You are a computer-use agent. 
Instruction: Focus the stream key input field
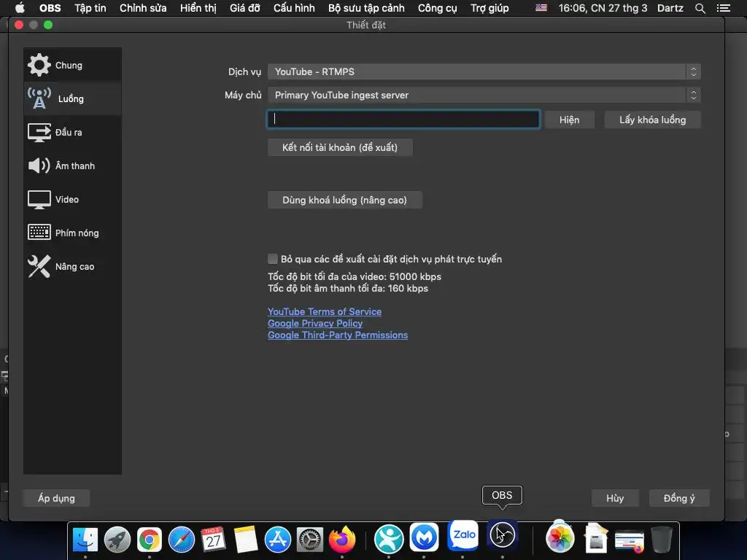[x=403, y=119]
